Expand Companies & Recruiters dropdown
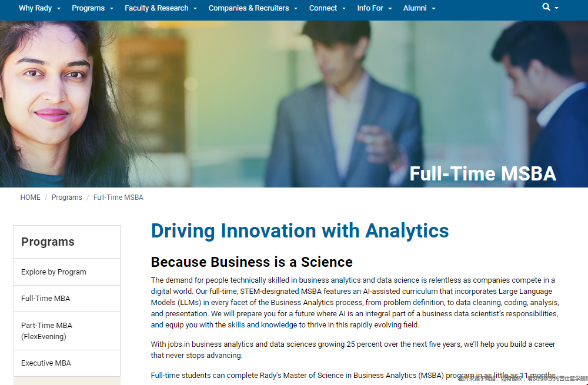 click(x=253, y=8)
